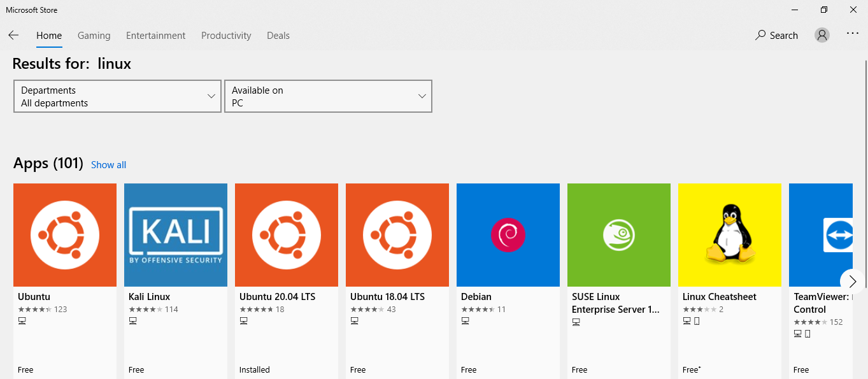Expand the Departments dropdown
The height and width of the screenshot is (379, 868).
(118, 96)
